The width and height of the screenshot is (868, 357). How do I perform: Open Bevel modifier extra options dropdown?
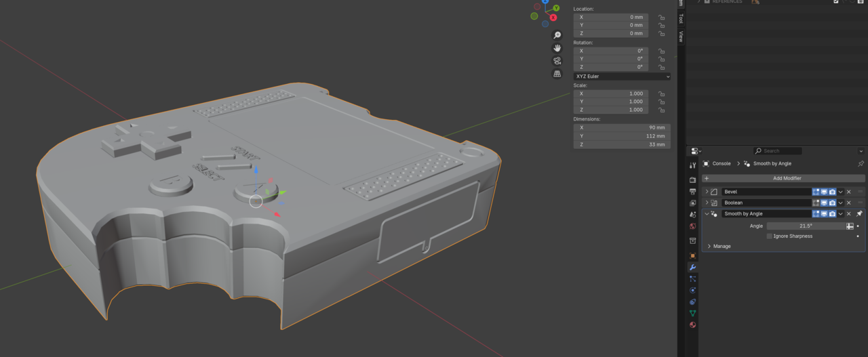click(x=841, y=192)
